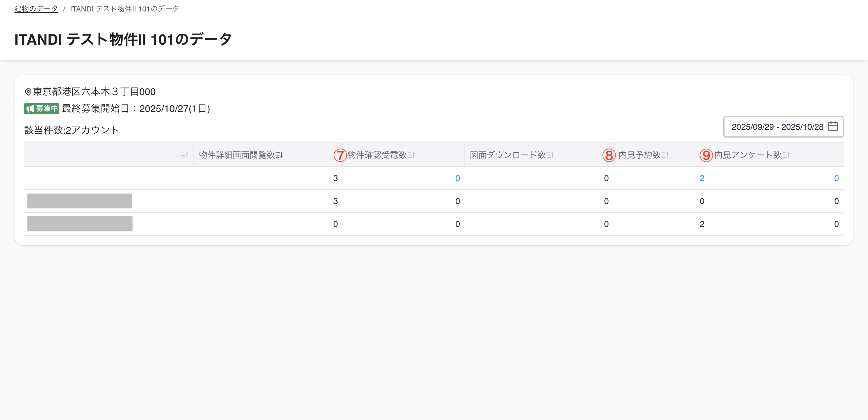Click the green 募集中 megaphone badge

point(42,109)
